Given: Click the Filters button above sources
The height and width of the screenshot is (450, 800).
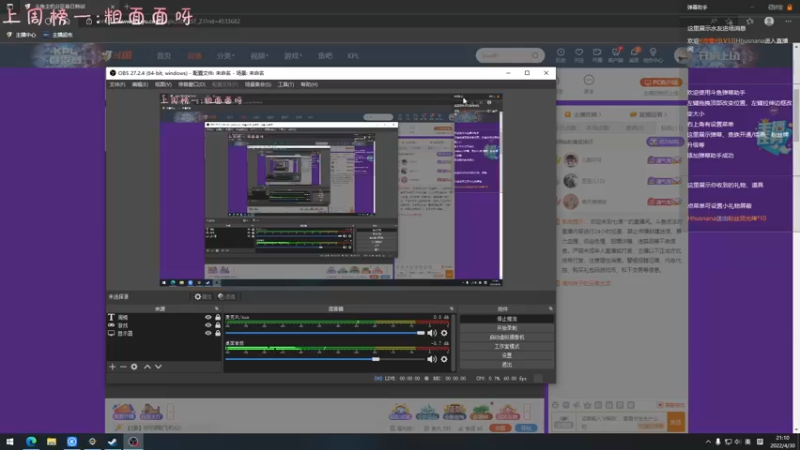Looking at the screenshot, I should (227, 296).
